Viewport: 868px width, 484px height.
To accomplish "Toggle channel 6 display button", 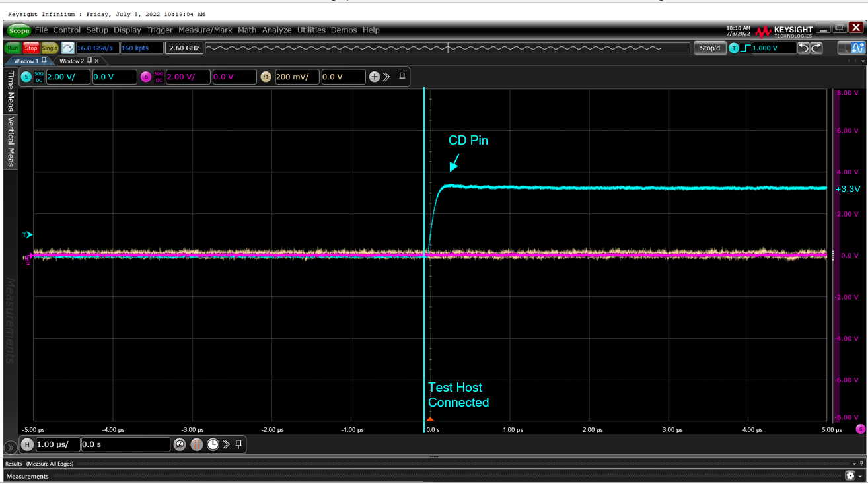I will (146, 77).
